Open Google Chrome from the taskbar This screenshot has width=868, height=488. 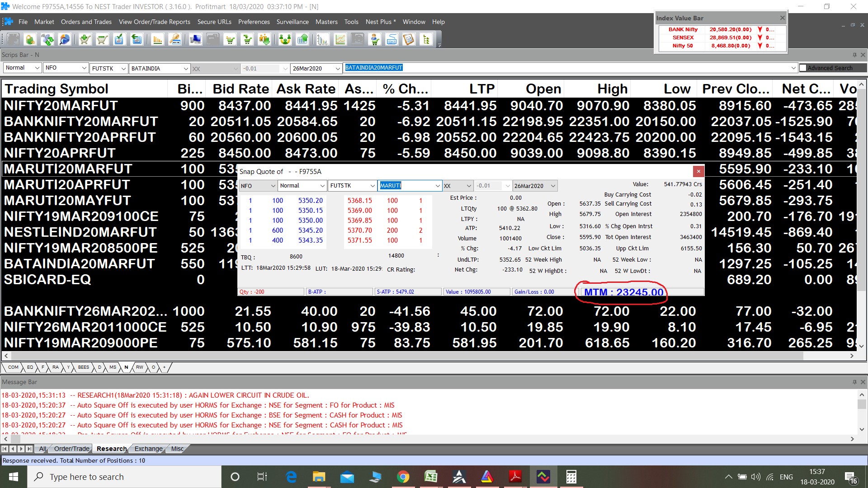403,477
